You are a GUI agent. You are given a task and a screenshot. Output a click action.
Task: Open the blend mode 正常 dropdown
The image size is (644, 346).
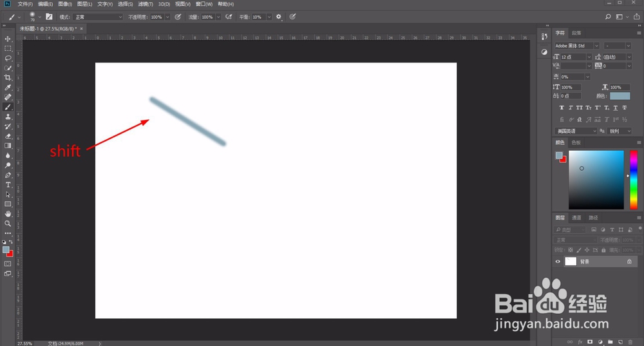point(98,17)
